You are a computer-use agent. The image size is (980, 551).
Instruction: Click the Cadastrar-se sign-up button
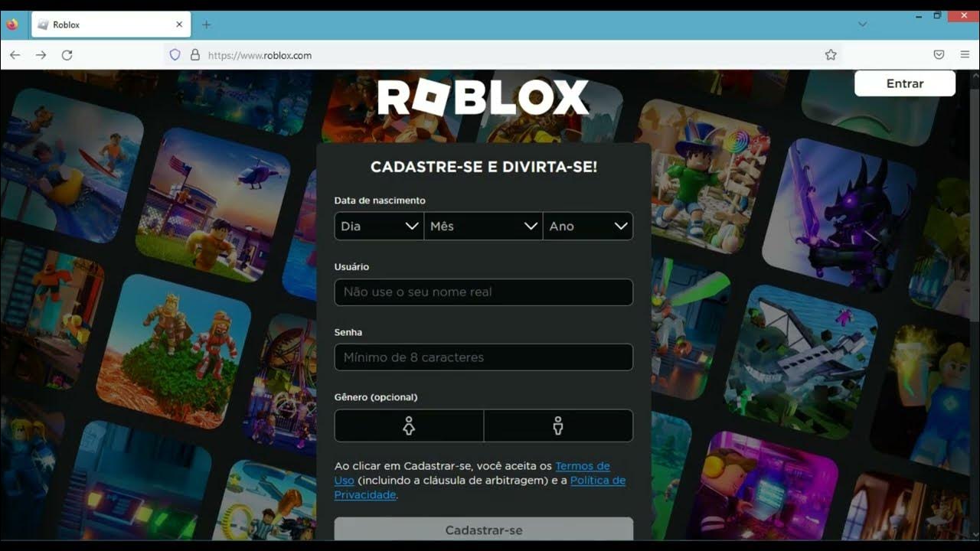point(484,529)
